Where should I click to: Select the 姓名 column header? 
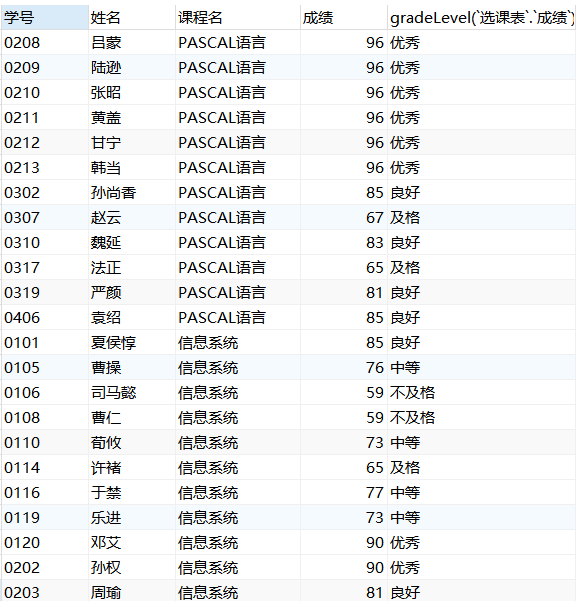pos(132,18)
